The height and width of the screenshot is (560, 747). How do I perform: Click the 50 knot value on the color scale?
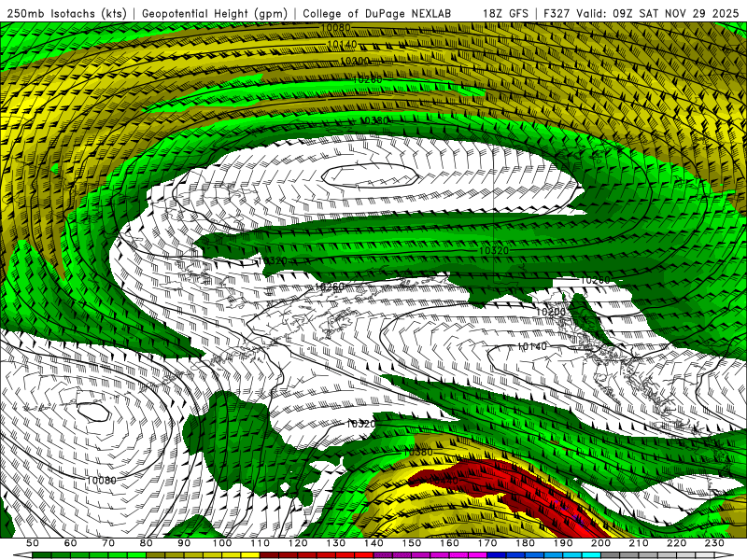(x=33, y=543)
